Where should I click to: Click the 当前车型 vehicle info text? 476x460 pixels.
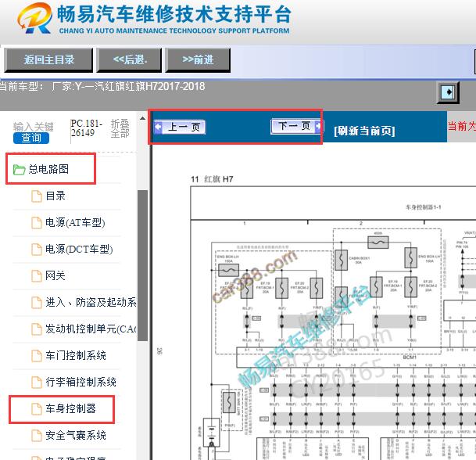102,87
